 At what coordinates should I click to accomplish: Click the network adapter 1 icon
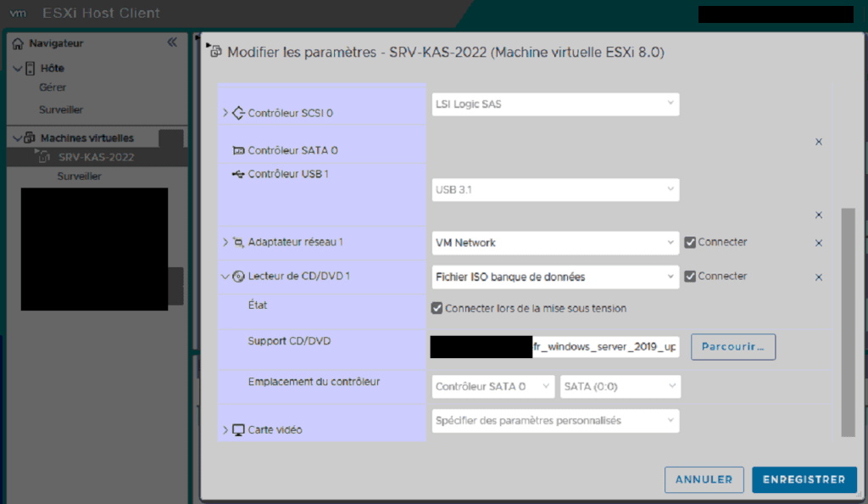coord(238,243)
